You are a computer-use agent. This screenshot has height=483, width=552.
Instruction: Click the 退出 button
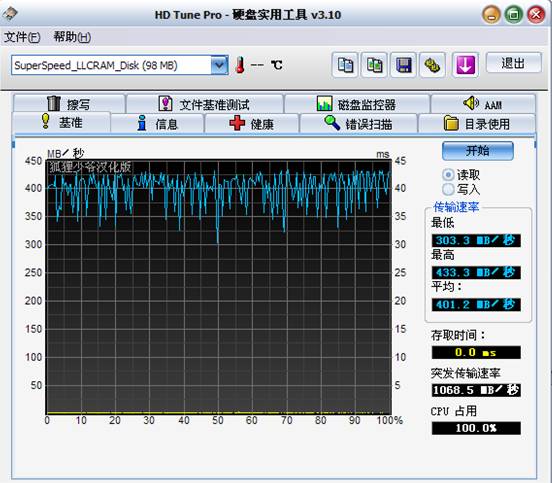click(x=513, y=63)
